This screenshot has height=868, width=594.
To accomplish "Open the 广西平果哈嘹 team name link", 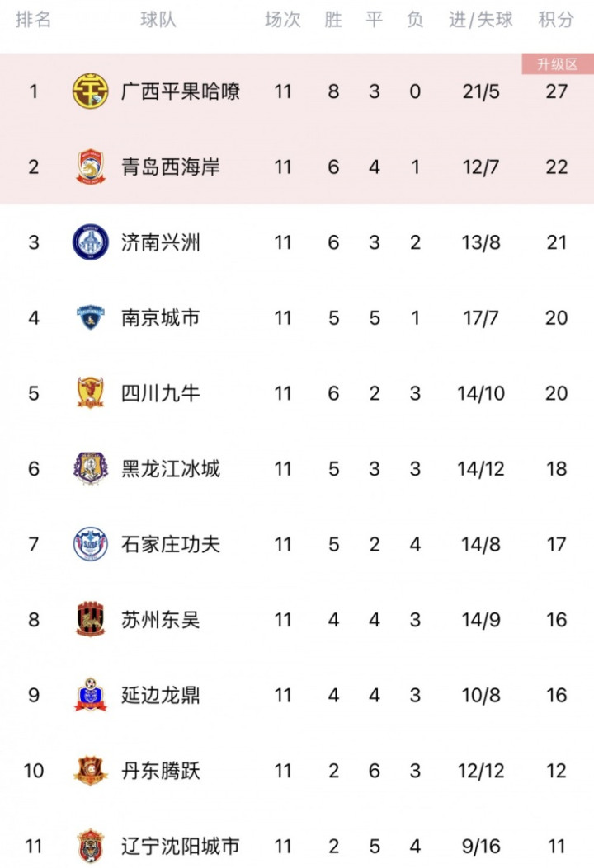I will click(181, 91).
